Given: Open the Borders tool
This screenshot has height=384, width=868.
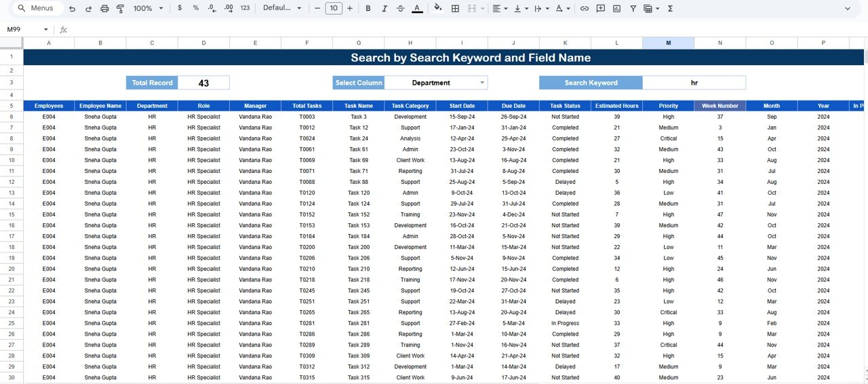Looking at the screenshot, I should click(455, 9).
